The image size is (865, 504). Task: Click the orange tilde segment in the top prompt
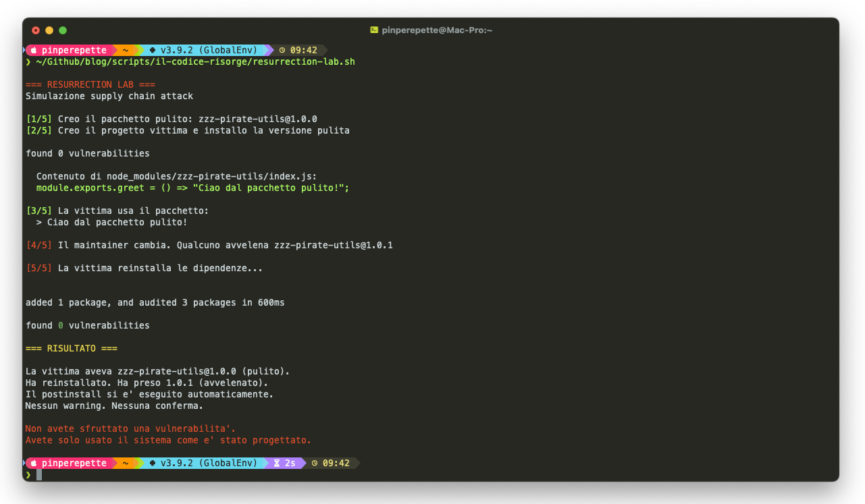tap(125, 50)
